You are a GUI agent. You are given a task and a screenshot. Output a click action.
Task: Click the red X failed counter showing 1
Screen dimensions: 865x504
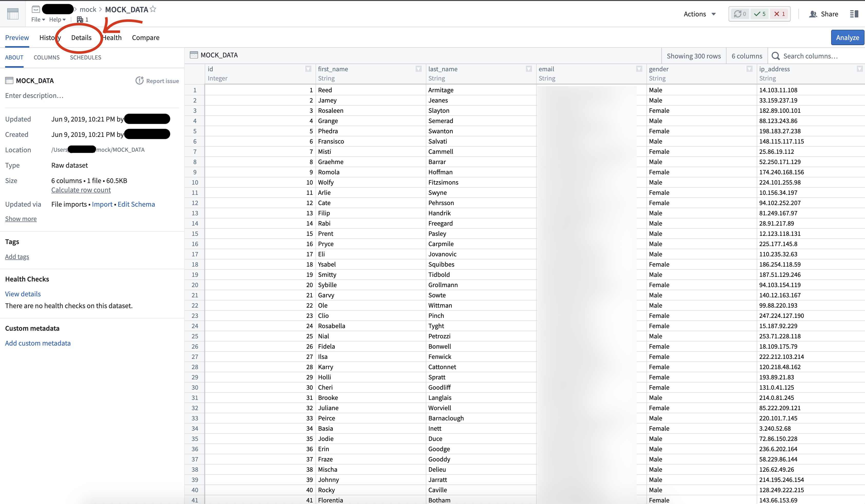780,14
